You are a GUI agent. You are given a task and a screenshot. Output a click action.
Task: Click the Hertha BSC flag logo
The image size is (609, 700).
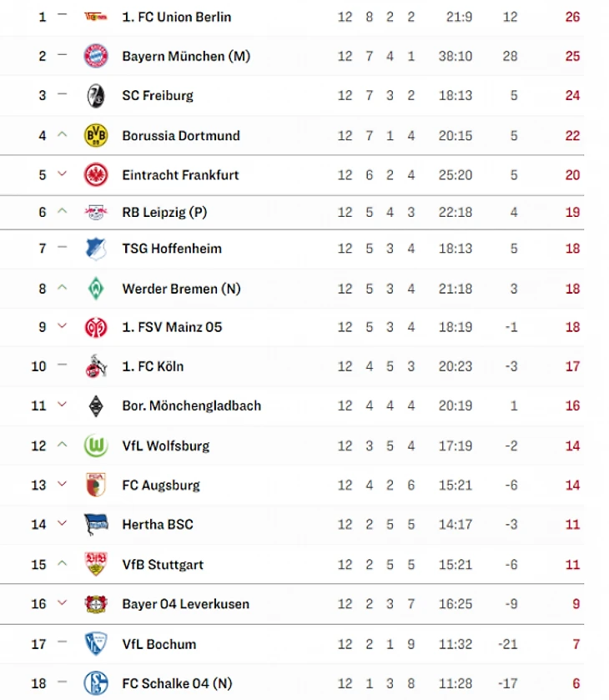point(95,525)
